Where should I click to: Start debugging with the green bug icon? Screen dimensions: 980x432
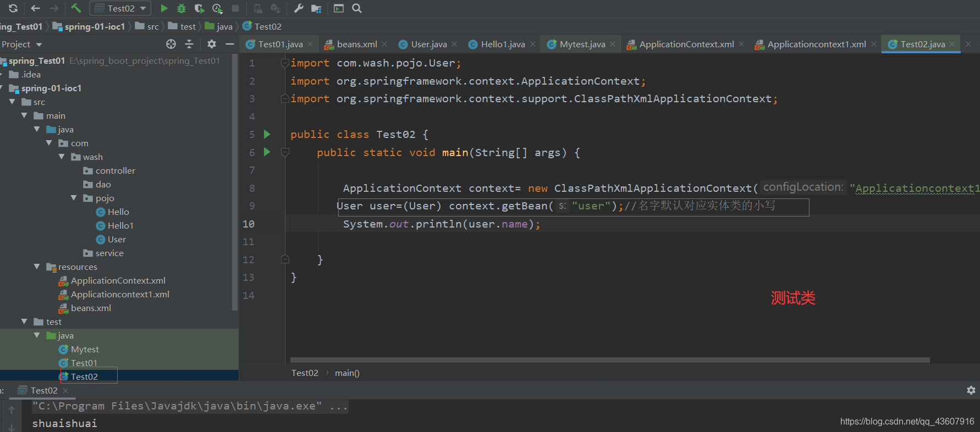pyautogui.click(x=181, y=8)
